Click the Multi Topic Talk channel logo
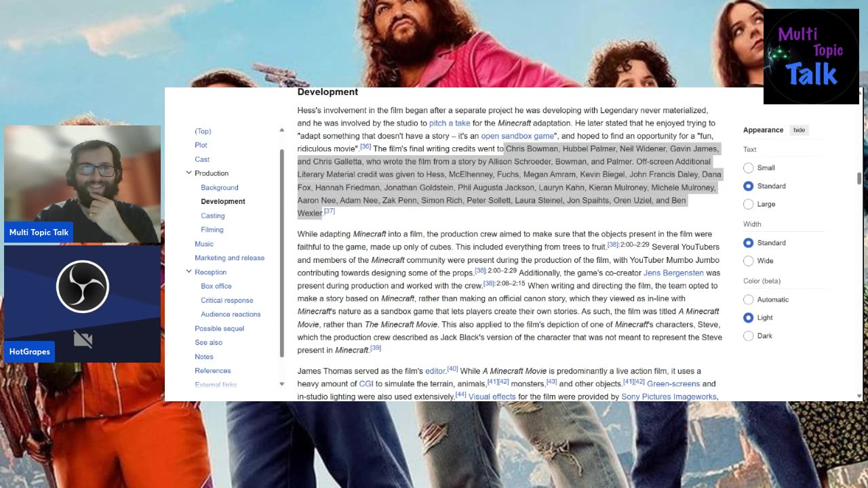 [811, 56]
